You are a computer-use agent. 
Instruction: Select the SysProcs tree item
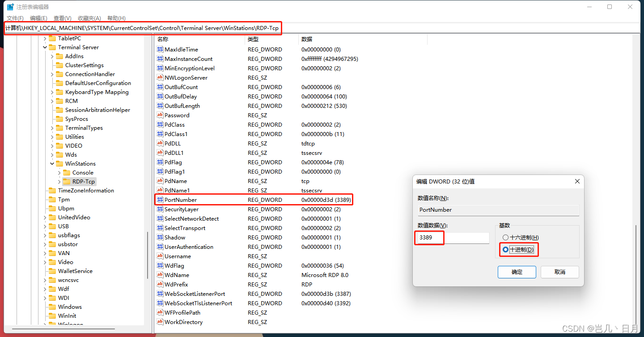tap(76, 119)
